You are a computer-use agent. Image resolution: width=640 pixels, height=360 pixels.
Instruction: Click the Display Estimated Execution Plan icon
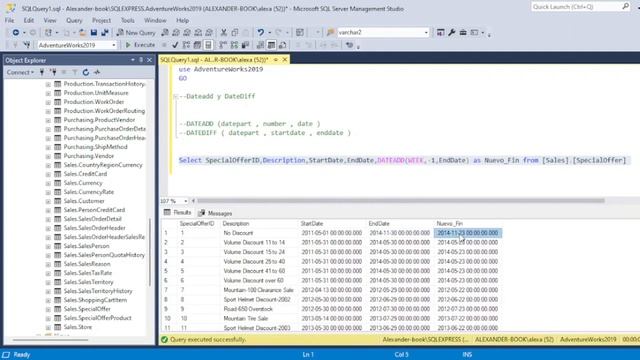tap(186, 45)
